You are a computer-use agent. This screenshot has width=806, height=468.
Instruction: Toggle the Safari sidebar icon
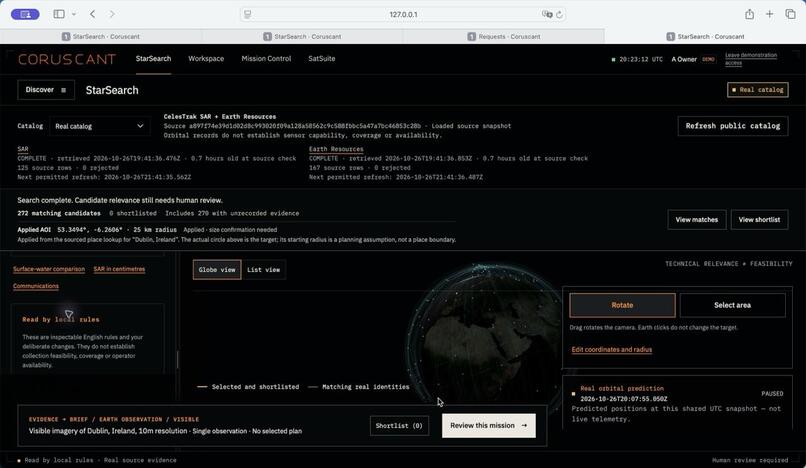59,14
